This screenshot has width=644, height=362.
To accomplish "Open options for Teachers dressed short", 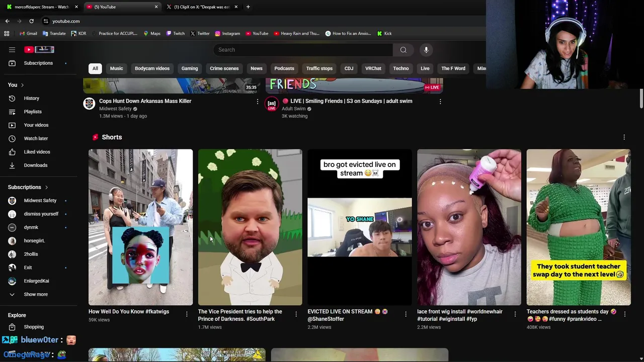I will [x=625, y=314].
